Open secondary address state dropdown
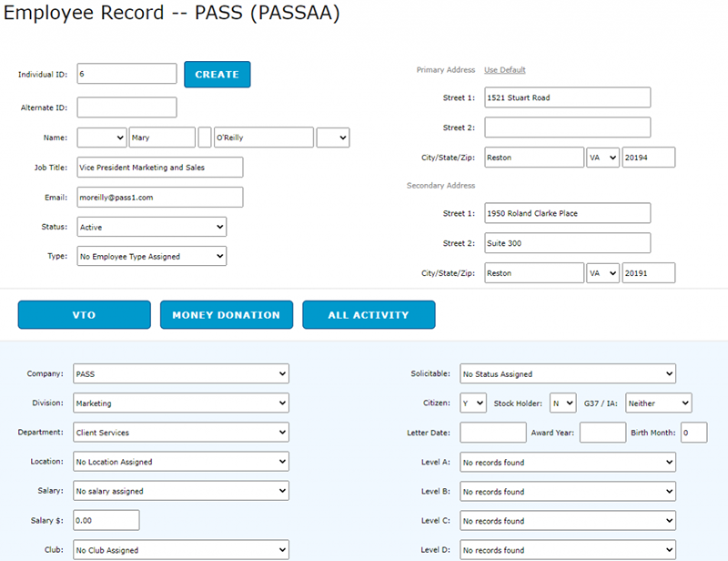Viewport: 728px width, 561px height. (x=602, y=273)
